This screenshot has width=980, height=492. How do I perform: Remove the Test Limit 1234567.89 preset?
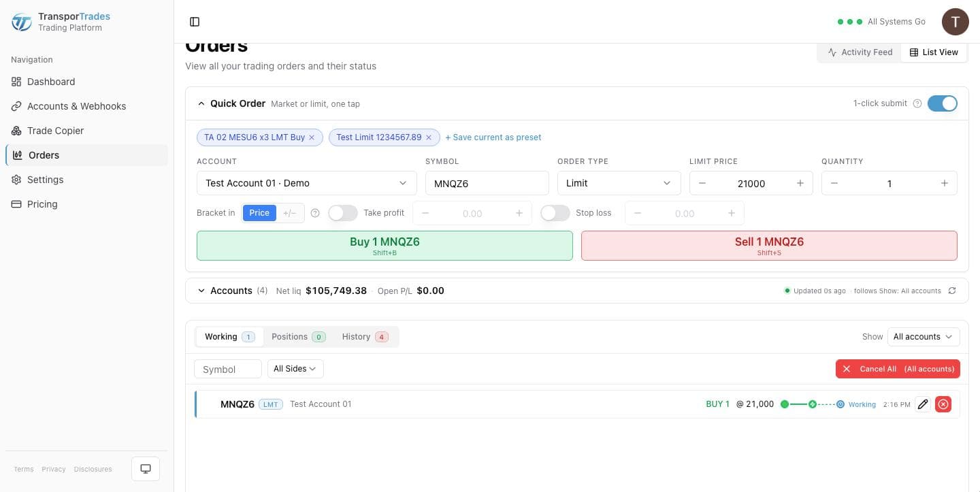(429, 137)
